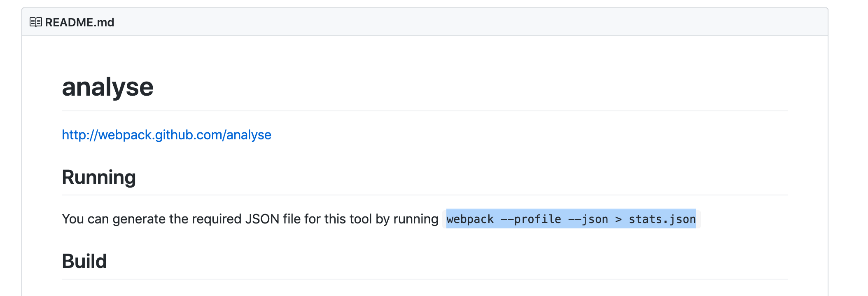Click the "--json" flag in the command

coord(588,219)
